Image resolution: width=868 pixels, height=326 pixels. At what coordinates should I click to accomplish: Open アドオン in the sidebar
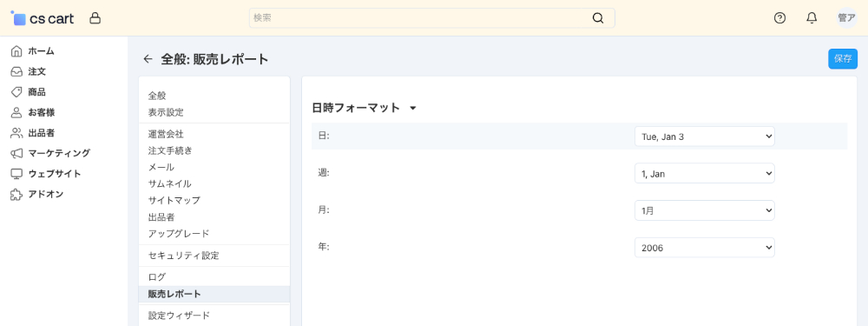45,194
